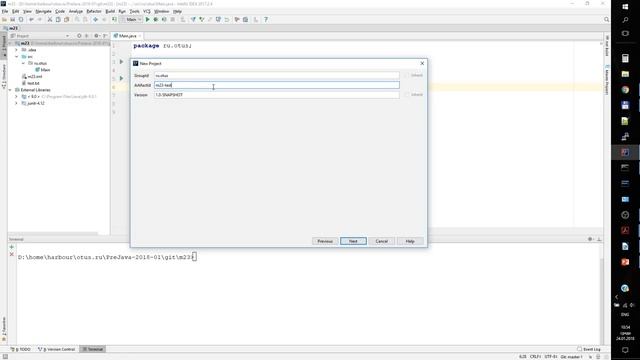Click the Project pane scroll-from-source icon

[x=79, y=36]
